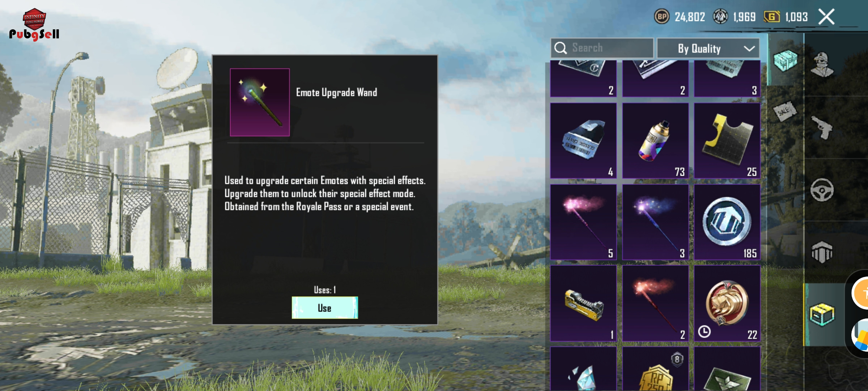Select the golden lion medal item
The height and width of the screenshot is (391, 868).
727,303
